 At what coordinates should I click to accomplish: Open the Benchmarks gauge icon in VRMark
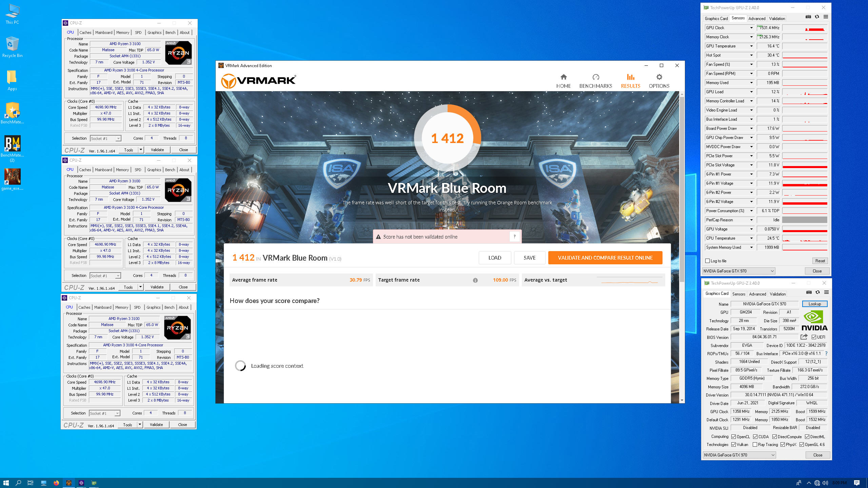(x=596, y=77)
